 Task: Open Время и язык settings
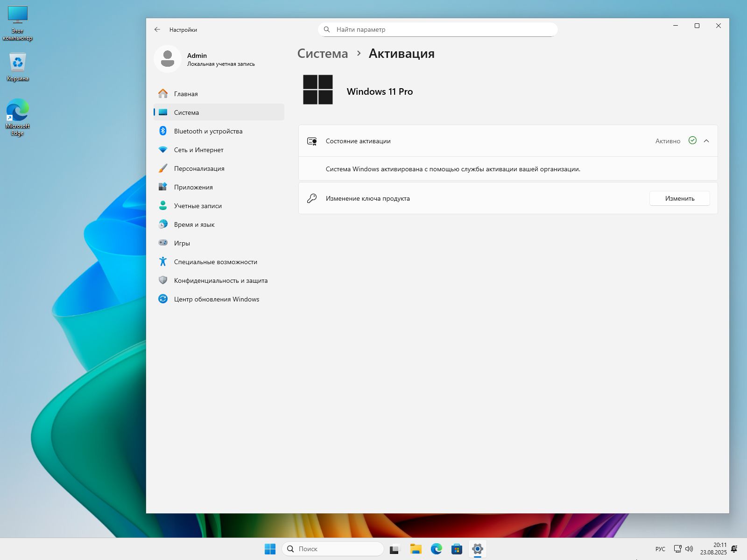pos(218,224)
